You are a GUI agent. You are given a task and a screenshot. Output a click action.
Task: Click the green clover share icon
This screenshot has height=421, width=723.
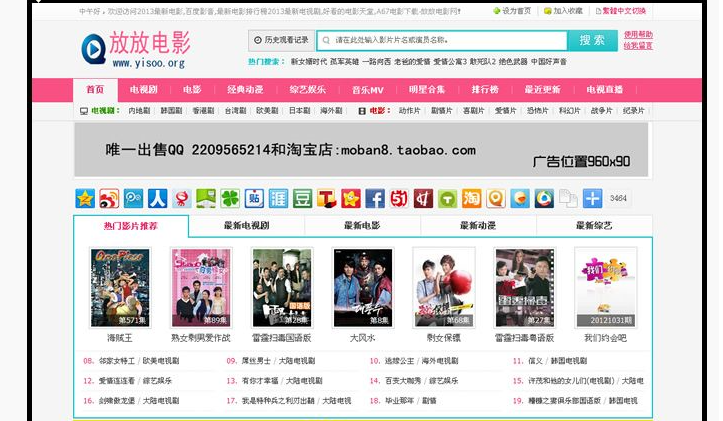[230, 198]
